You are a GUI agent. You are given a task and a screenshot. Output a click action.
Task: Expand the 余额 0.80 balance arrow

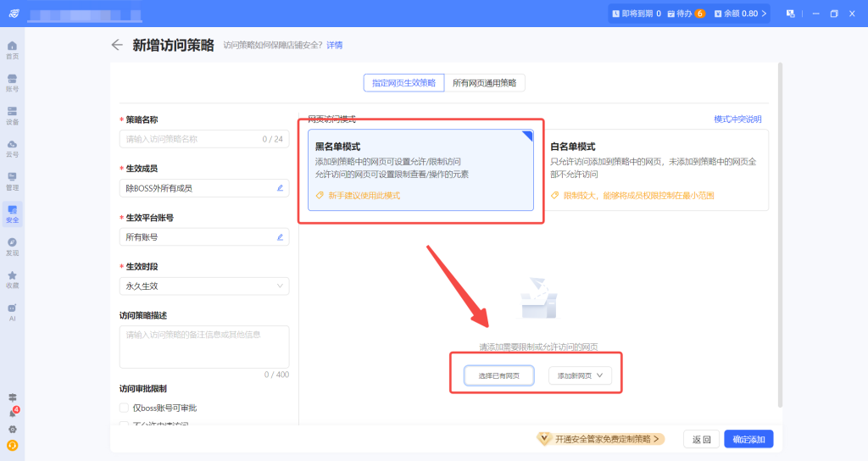[765, 14]
